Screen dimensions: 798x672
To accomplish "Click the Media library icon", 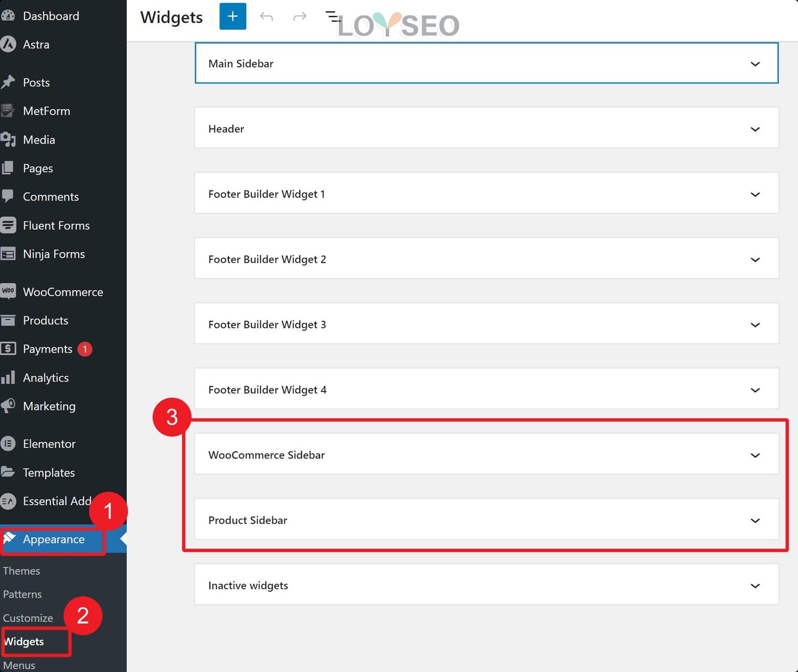I will tap(7, 139).
